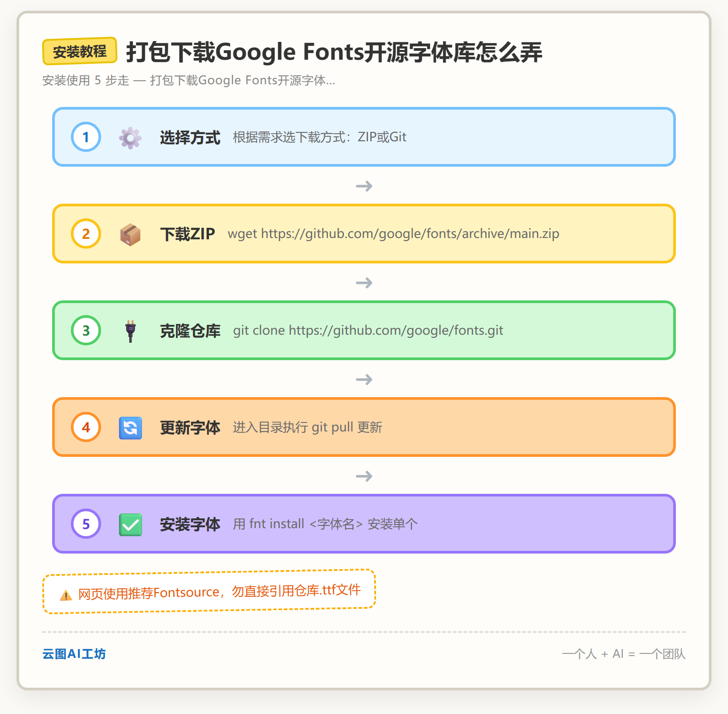Click the package box icon beside 下载ZIP
This screenshot has width=728, height=714.
131,234
